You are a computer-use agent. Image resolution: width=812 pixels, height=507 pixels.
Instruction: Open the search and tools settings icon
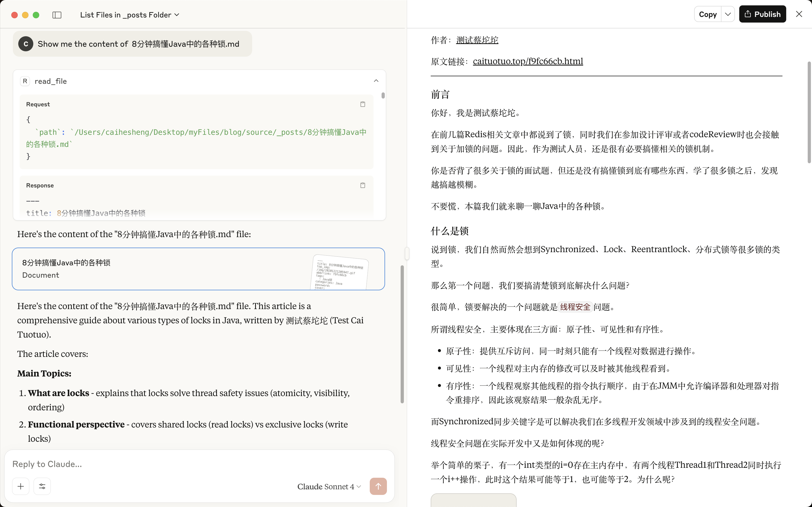pos(42,486)
